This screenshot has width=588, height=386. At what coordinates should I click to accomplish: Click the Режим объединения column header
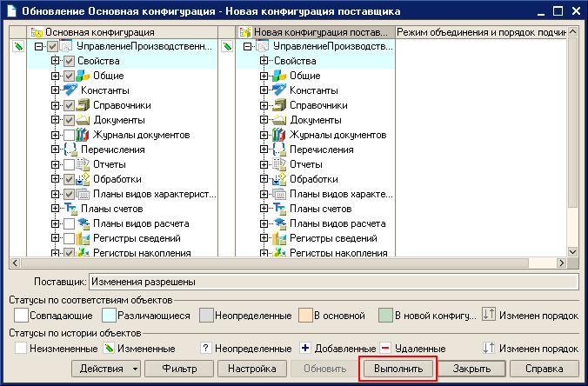[482, 33]
